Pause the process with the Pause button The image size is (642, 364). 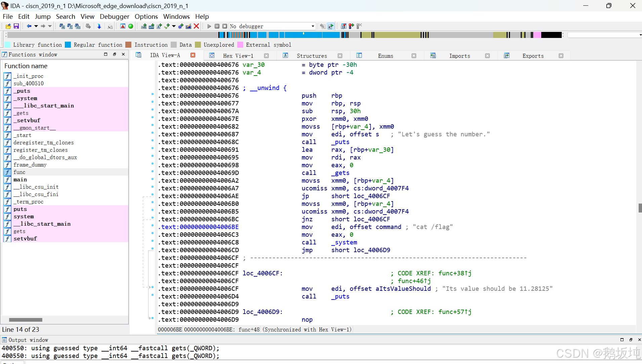(217, 26)
